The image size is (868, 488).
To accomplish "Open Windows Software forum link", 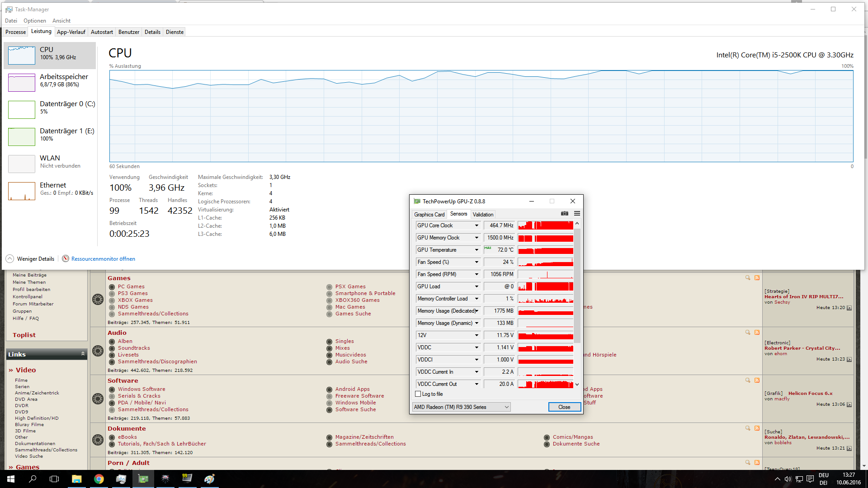I will (x=142, y=389).
